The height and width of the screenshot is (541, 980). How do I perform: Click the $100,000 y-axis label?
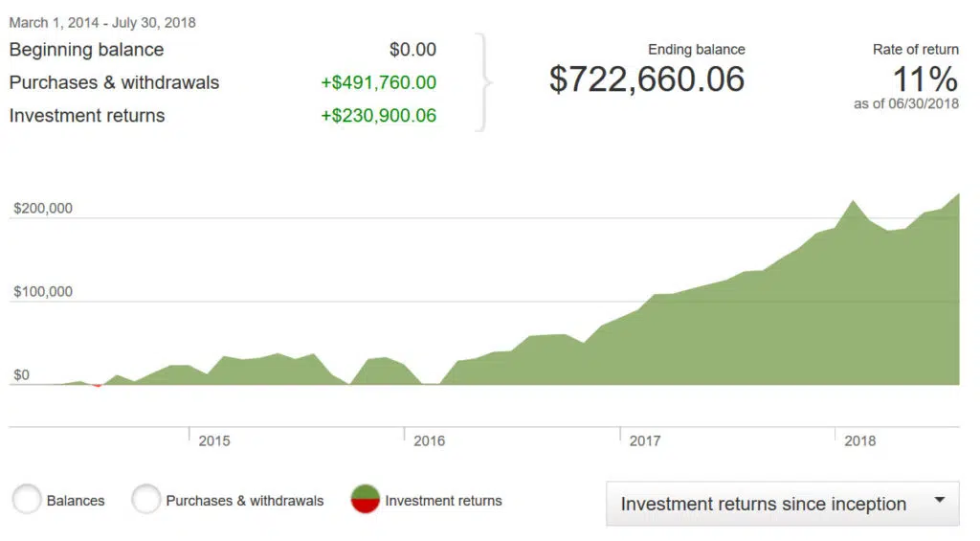(43, 292)
